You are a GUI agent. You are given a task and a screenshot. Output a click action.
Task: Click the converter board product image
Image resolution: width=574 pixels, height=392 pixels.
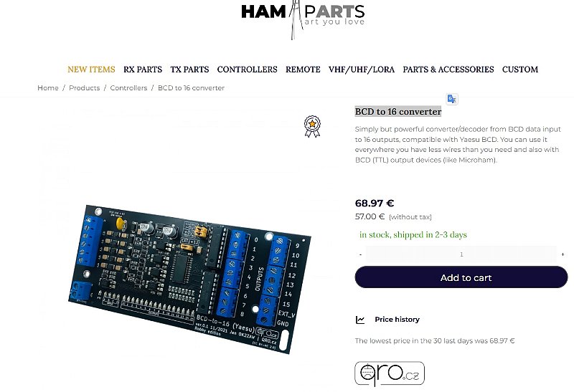pos(189,279)
